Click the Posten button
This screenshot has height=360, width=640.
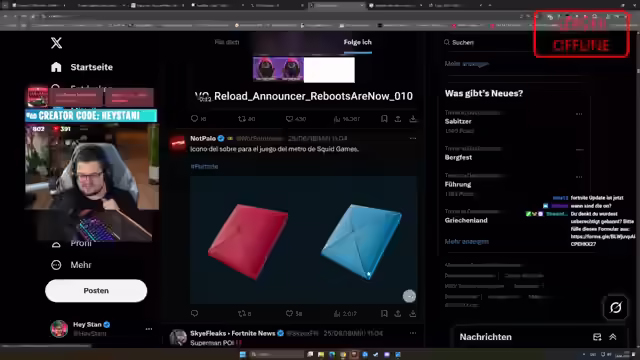coord(96,291)
